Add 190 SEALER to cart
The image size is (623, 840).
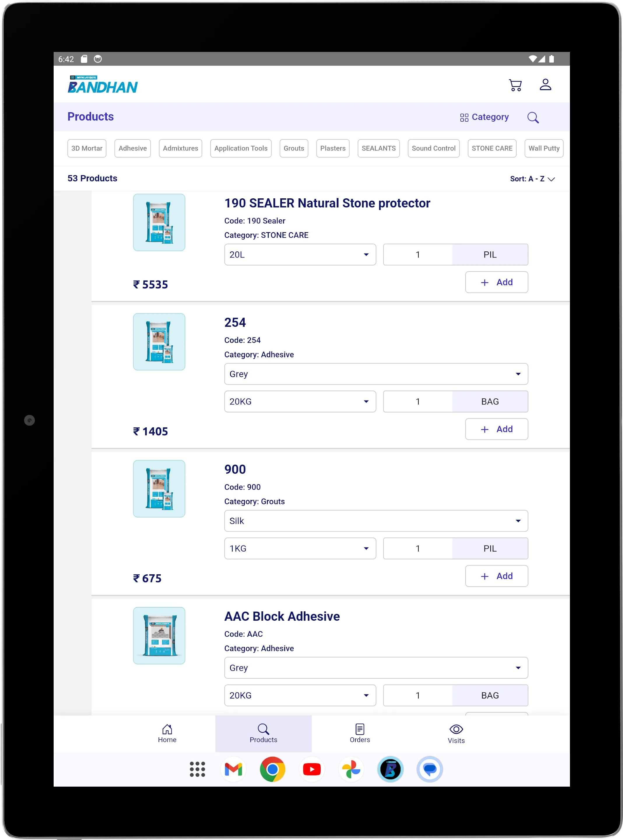tap(496, 282)
